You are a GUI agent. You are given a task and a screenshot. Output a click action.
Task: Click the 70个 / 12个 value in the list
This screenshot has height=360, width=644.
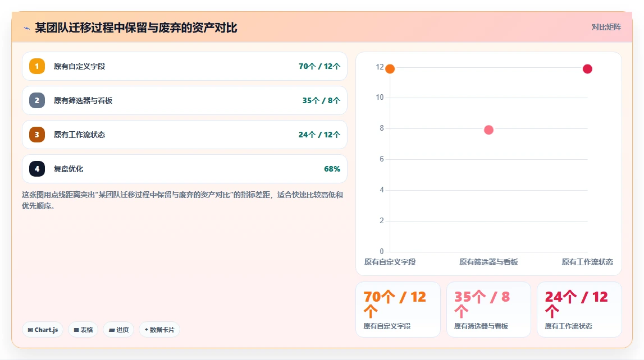tap(319, 66)
